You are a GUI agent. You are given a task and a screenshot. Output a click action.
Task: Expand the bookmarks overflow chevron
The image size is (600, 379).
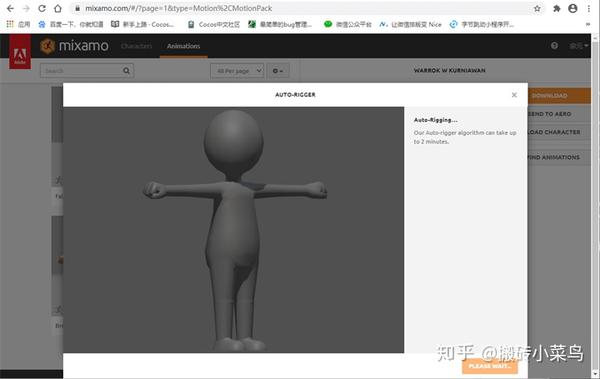pos(588,24)
